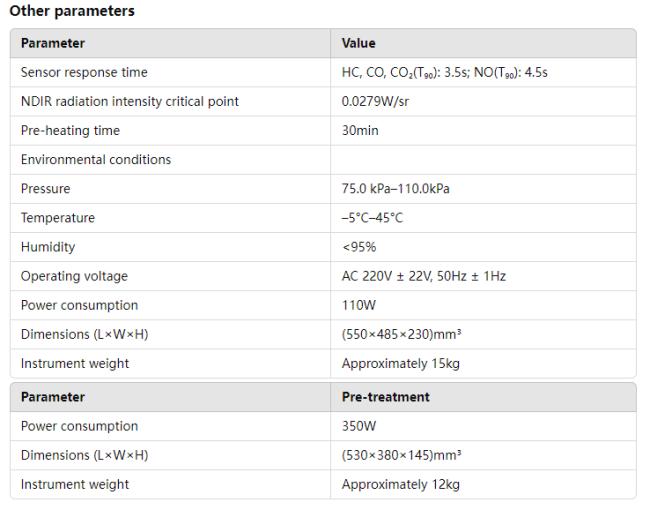650x510 pixels.
Task: Select the (530×380×145)mm³ dimensions value
Action: point(401,455)
